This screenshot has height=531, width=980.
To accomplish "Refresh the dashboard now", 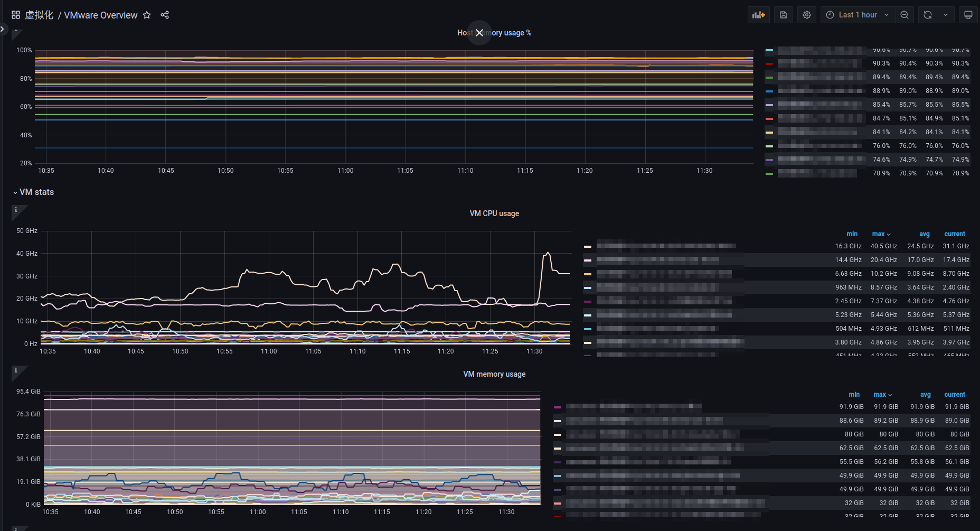I will 928,15.
